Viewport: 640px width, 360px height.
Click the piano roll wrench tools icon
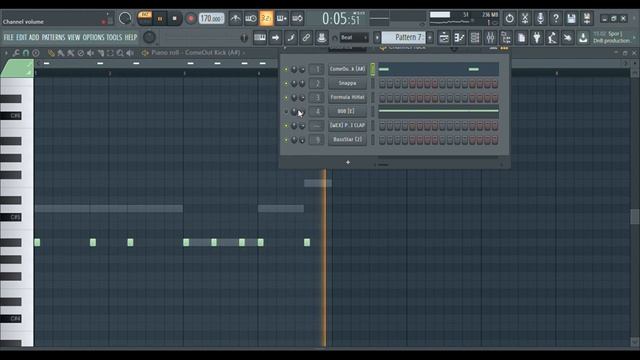pos(16,53)
